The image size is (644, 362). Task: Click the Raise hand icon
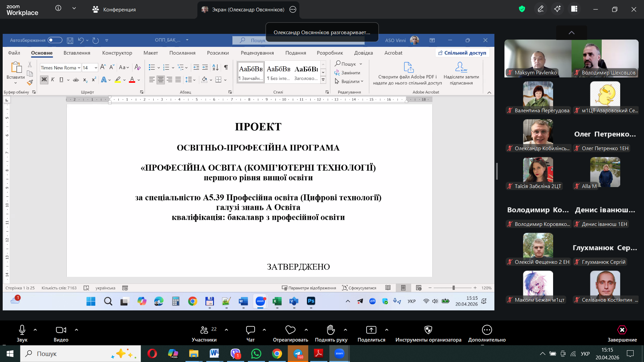pyautogui.click(x=331, y=330)
